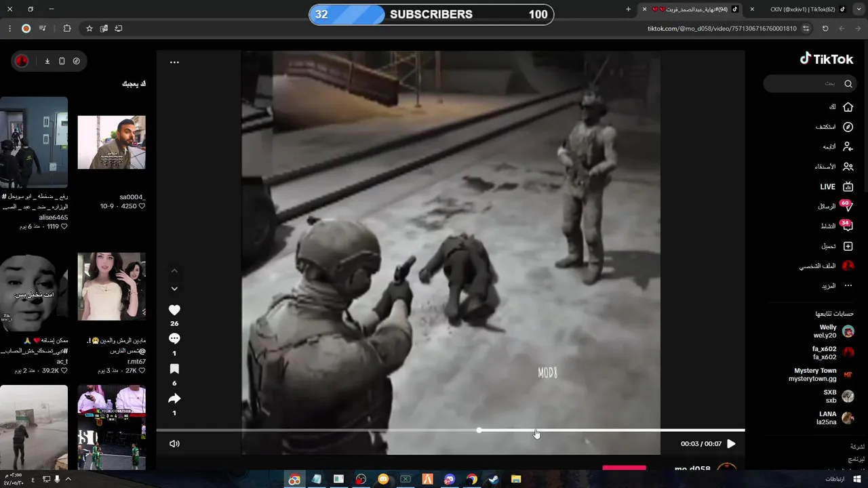Open followed account fa_x602

[833, 353]
